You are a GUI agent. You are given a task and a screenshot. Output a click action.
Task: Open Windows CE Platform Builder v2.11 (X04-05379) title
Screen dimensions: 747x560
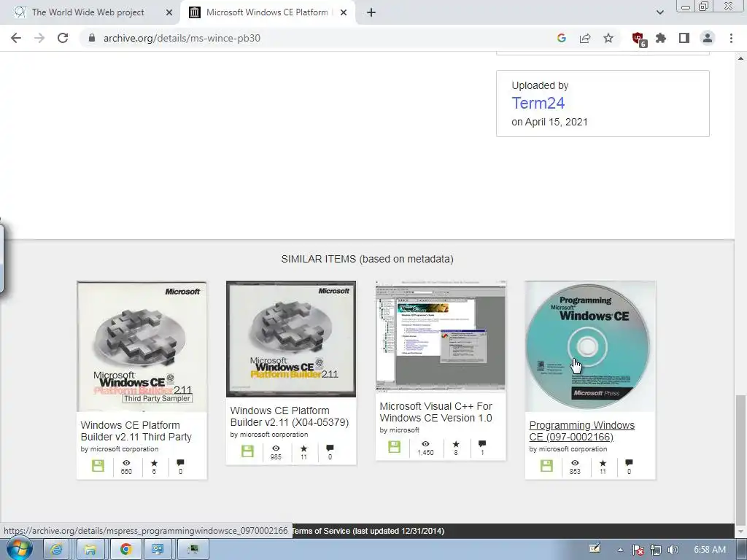pos(289,416)
